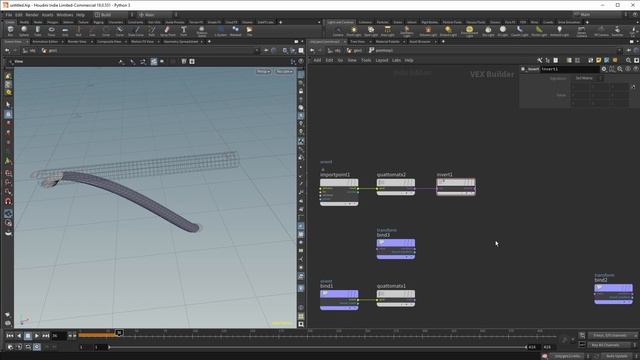Click geo1 in the network path bar

tap(355, 51)
